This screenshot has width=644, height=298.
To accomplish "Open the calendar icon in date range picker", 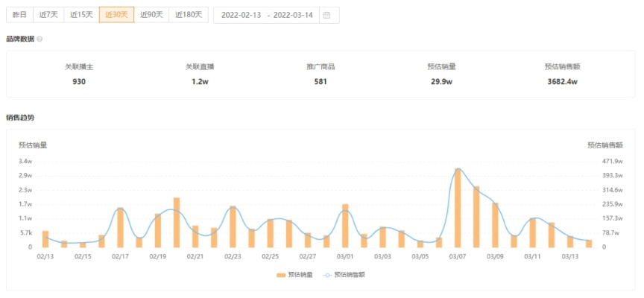I will [326, 15].
